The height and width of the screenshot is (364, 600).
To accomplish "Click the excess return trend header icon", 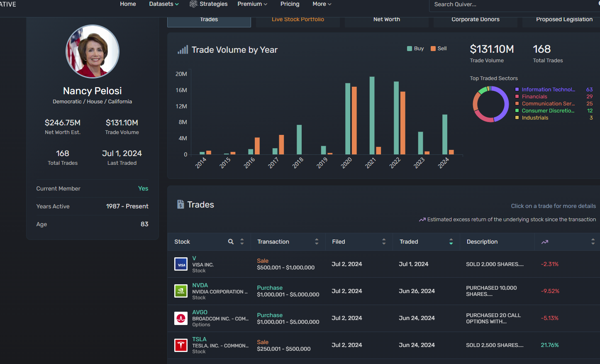I will tap(545, 242).
